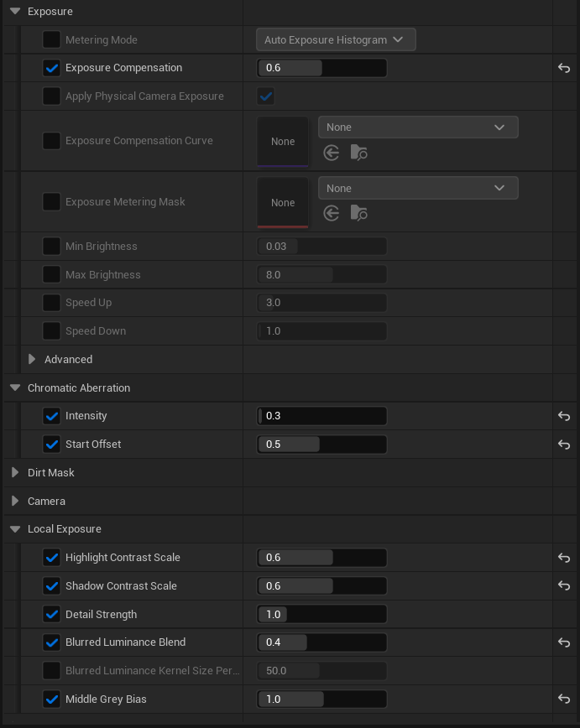Reset Exposure Compensation to default value
The image size is (580, 728).
coord(564,68)
